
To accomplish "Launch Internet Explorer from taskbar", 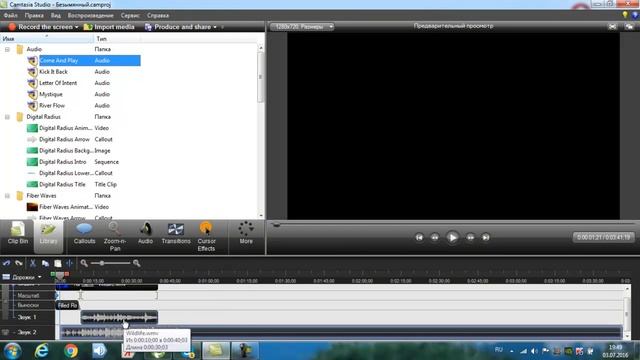I will pyautogui.click(x=42, y=351).
